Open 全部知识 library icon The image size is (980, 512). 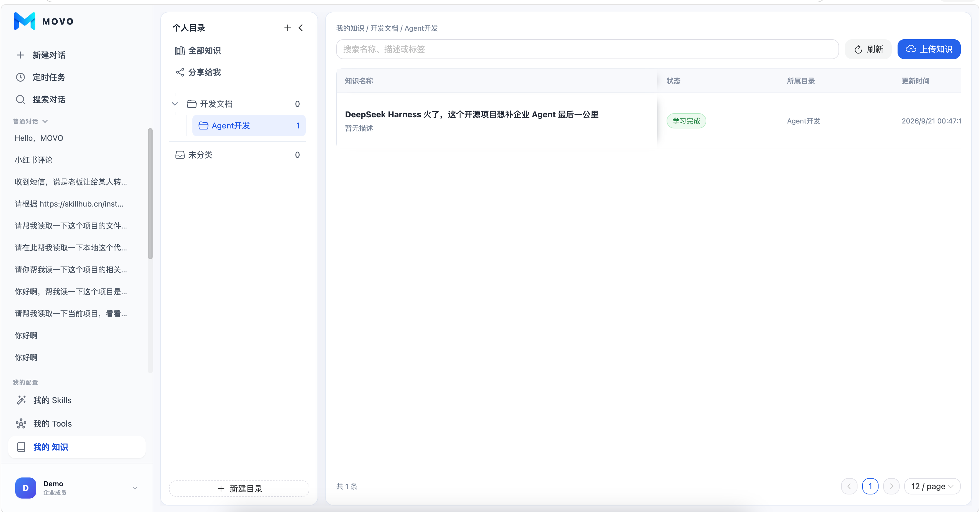180,51
